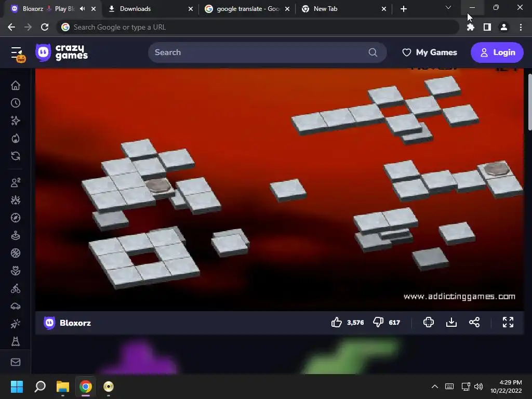Image resolution: width=532 pixels, height=399 pixels.
Task: Enter fullscreen mode for the game
Action: tap(508, 322)
